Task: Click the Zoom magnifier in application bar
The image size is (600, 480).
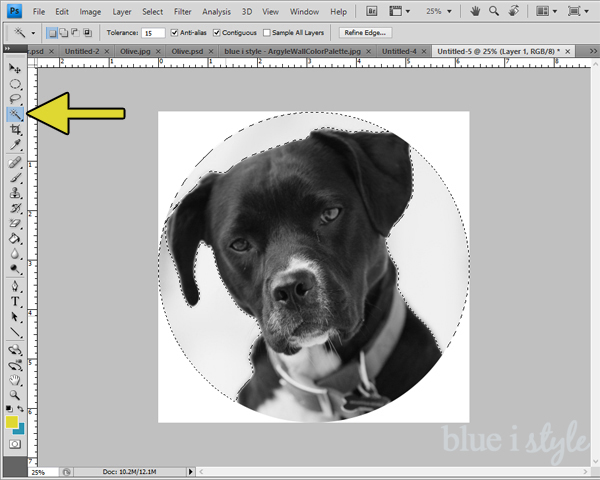Action: [x=494, y=11]
